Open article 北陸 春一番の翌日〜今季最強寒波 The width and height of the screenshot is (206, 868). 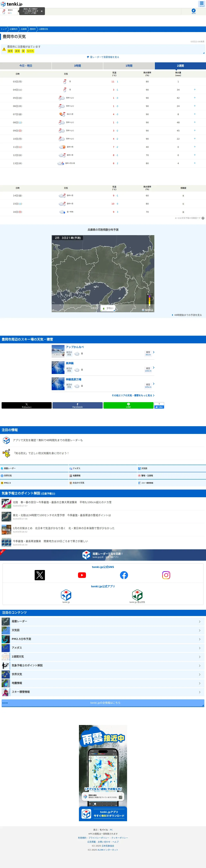[103, 504]
